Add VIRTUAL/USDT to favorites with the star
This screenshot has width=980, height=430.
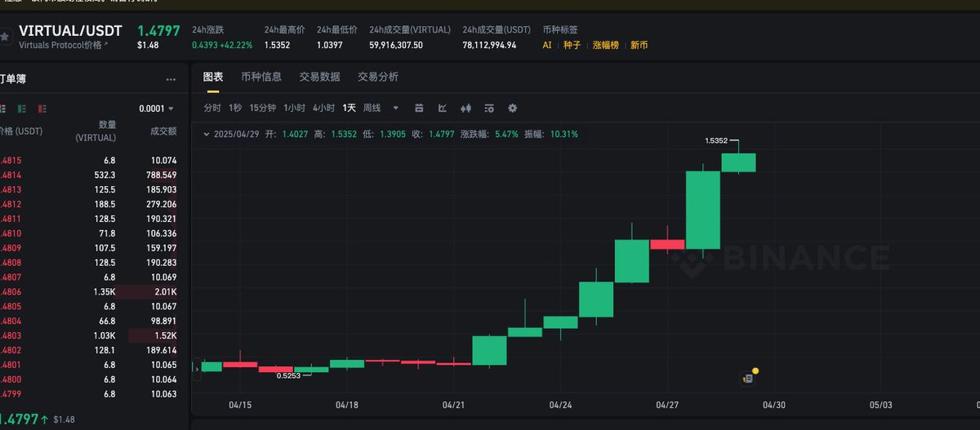coord(5,37)
